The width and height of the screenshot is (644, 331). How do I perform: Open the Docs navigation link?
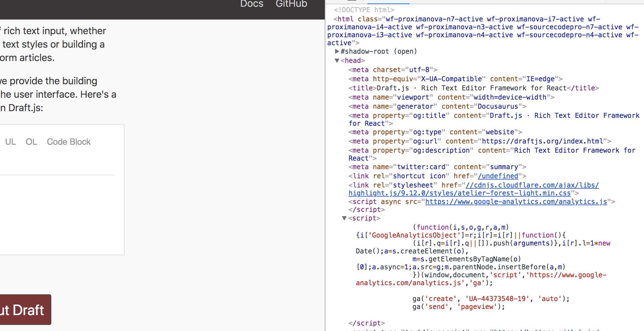pyautogui.click(x=251, y=4)
